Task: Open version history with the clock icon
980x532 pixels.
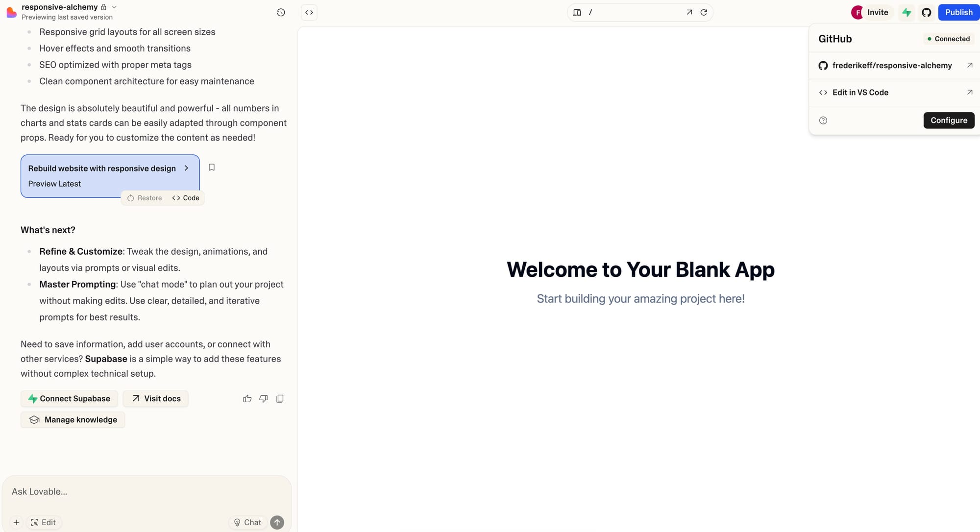Action: (x=281, y=12)
